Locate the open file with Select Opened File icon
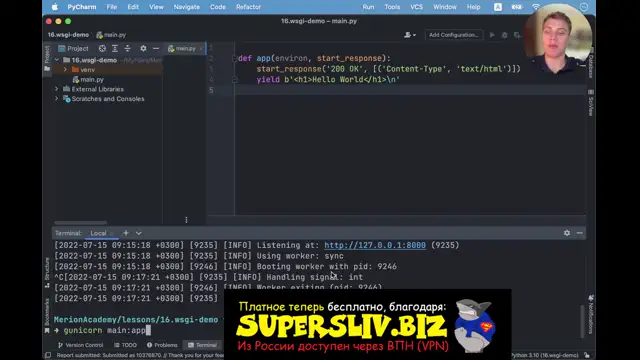The image size is (640, 360). (102, 49)
